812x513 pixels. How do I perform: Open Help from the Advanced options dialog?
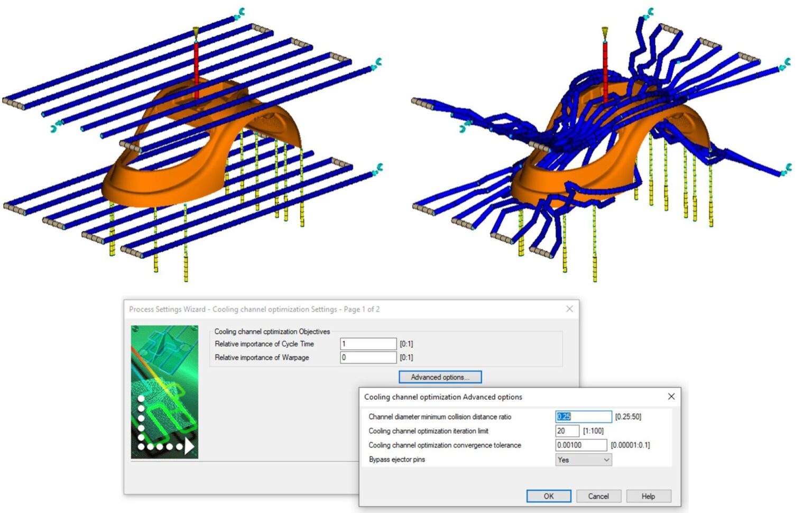pyautogui.click(x=648, y=496)
